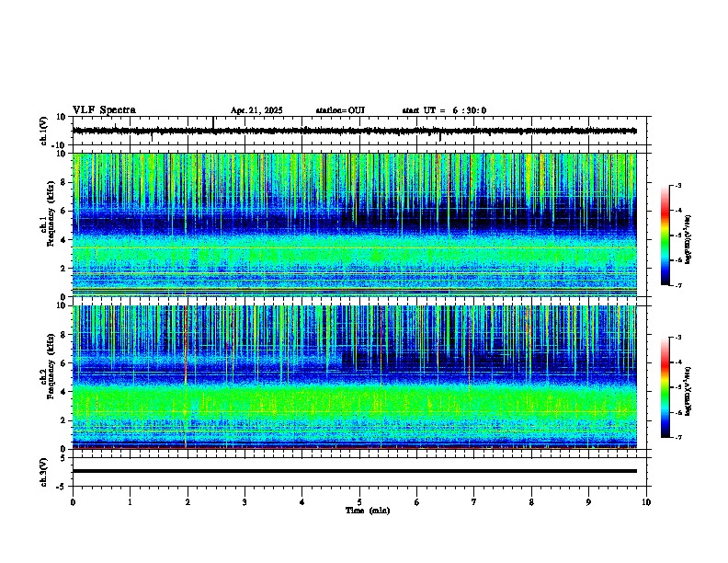Click the "start UT = 6:30:0" text
The image size is (728, 563).
pyautogui.click(x=444, y=110)
